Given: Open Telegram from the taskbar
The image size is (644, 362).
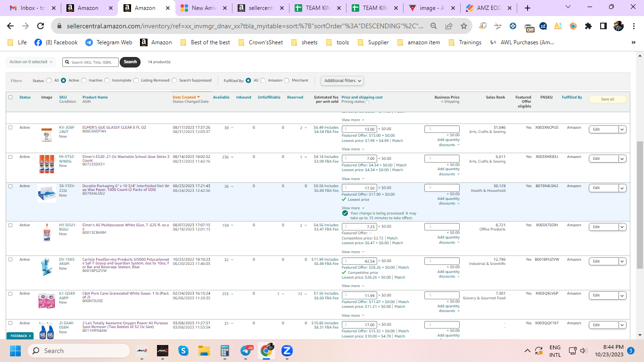Looking at the screenshot, I should [x=246, y=351].
